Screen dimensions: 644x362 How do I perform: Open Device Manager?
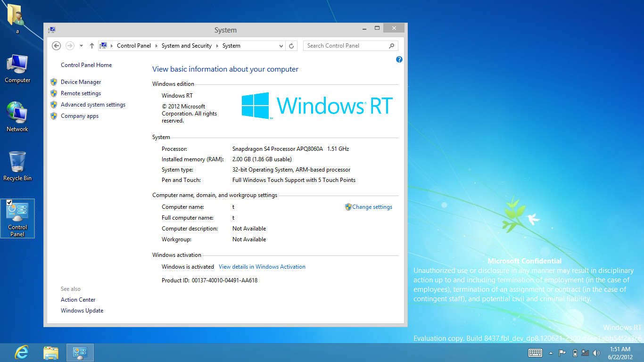point(81,82)
